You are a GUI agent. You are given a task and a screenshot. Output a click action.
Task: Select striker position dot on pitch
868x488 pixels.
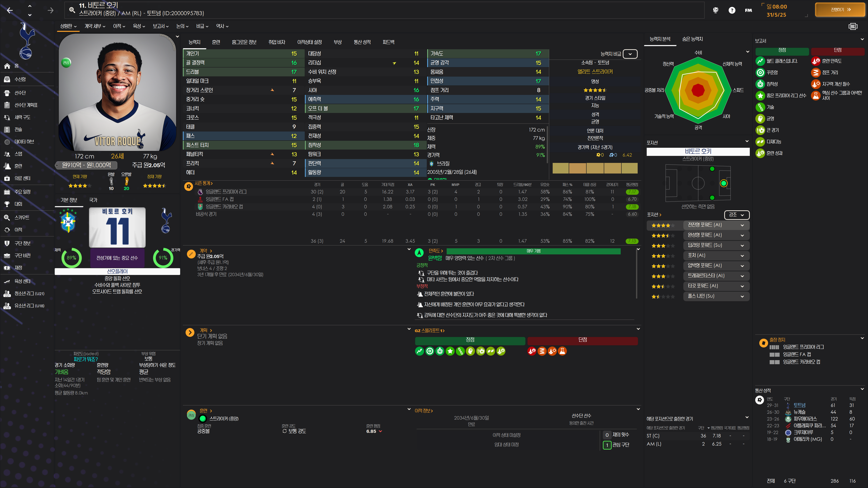pos(723,183)
